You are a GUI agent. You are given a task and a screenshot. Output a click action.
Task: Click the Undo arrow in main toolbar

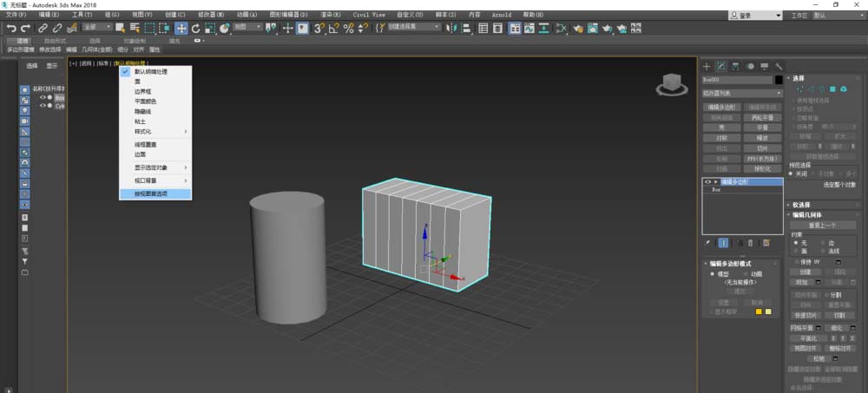point(12,29)
